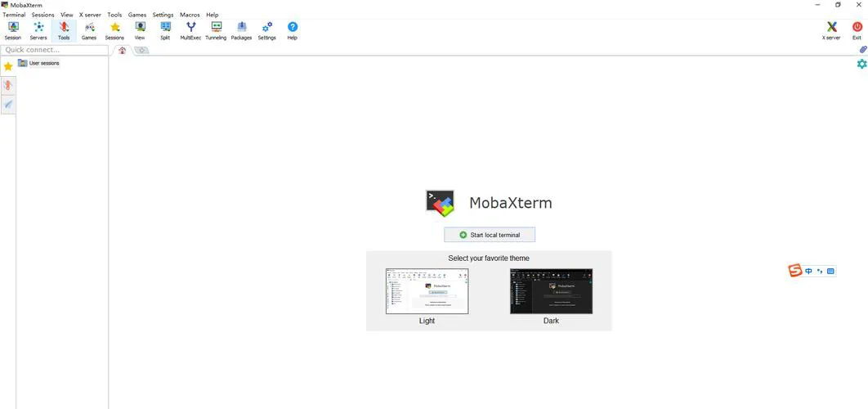Toggle the X server icon
This screenshot has height=409, width=868.
tap(831, 30)
